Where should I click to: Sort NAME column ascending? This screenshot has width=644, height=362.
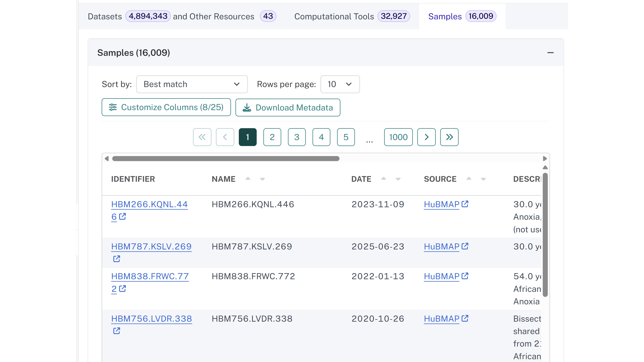(x=248, y=178)
